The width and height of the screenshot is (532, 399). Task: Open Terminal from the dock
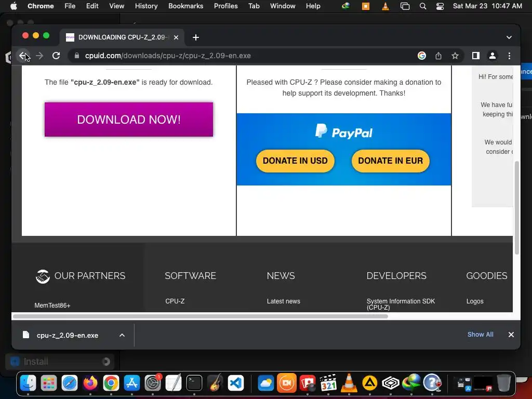tap(194, 383)
